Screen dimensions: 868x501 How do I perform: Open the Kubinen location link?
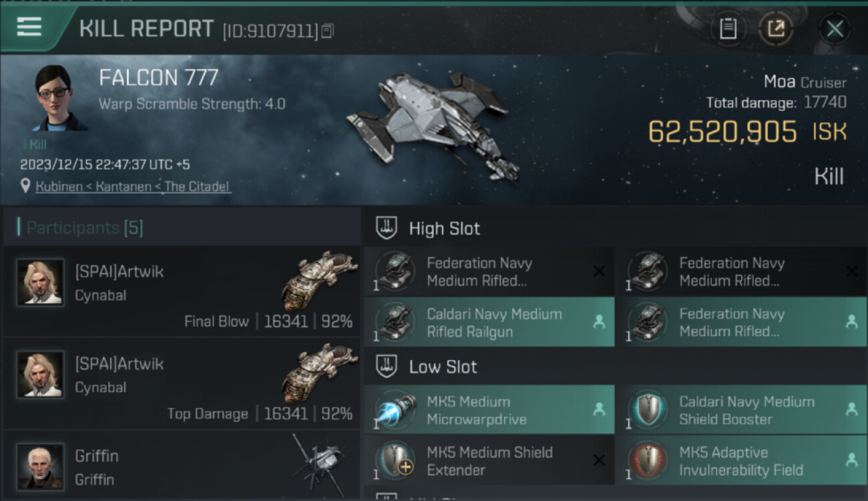pyautogui.click(x=134, y=186)
